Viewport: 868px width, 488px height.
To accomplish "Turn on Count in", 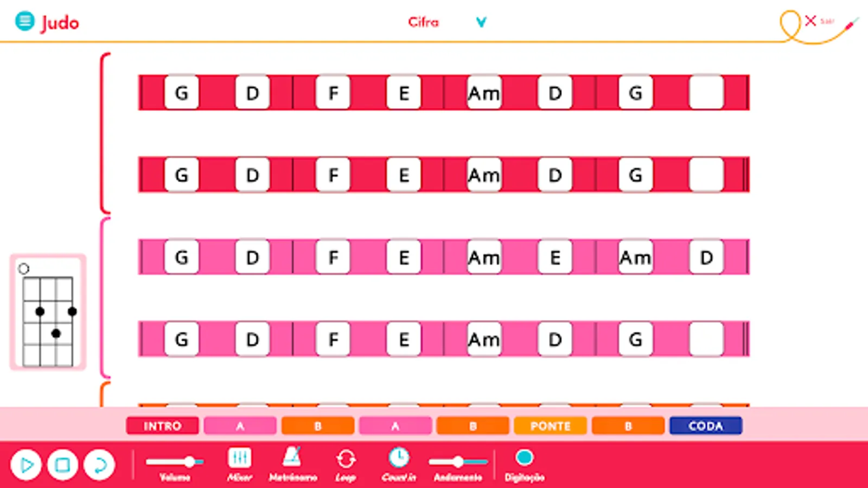I will pyautogui.click(x=400, y=458).
